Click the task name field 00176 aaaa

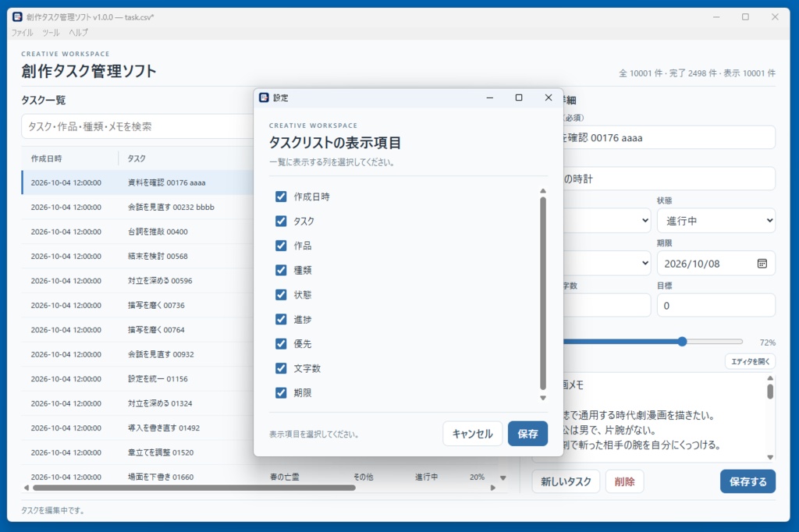pyautogui.click(x=669, y=137)
